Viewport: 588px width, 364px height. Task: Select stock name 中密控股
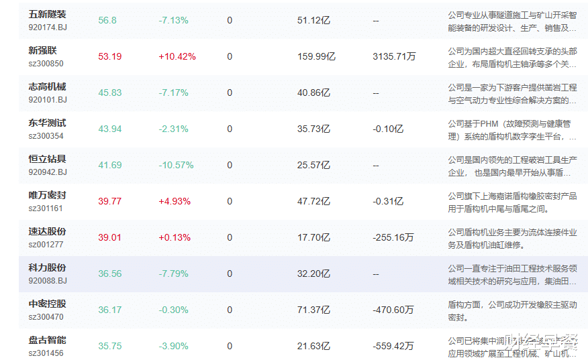47,304
